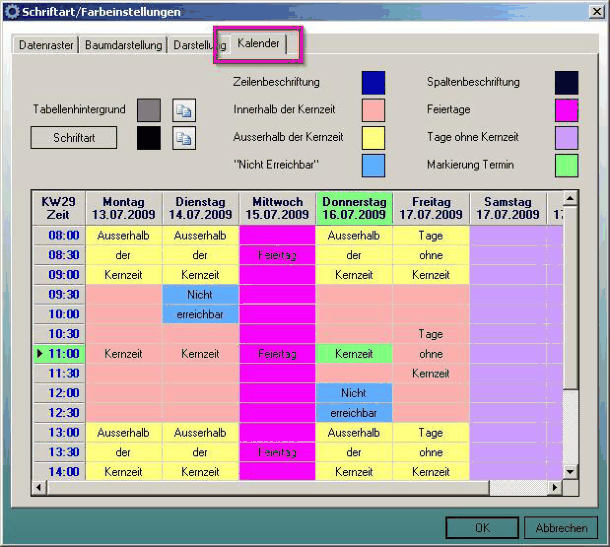Click the copy icon beside Tabellenhintergrund swatch

184,110
